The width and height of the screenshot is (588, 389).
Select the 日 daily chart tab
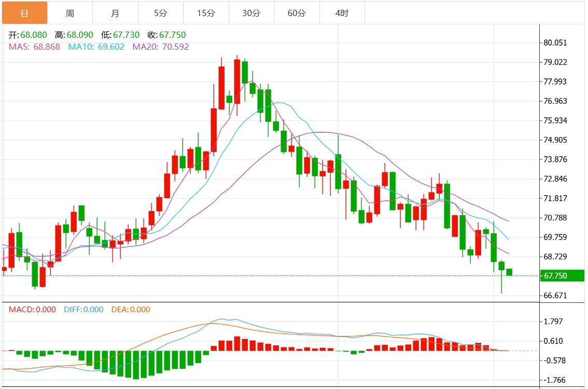coord(25,13)
